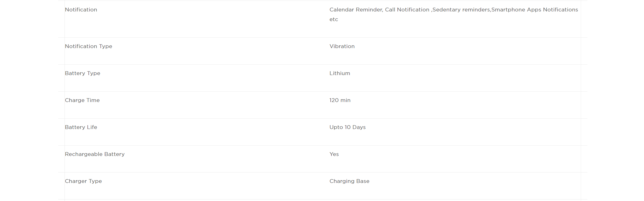Click the Battery Life label
This screenshot has width=644, height=201.
pyautogui.click(x=81, y=127)
